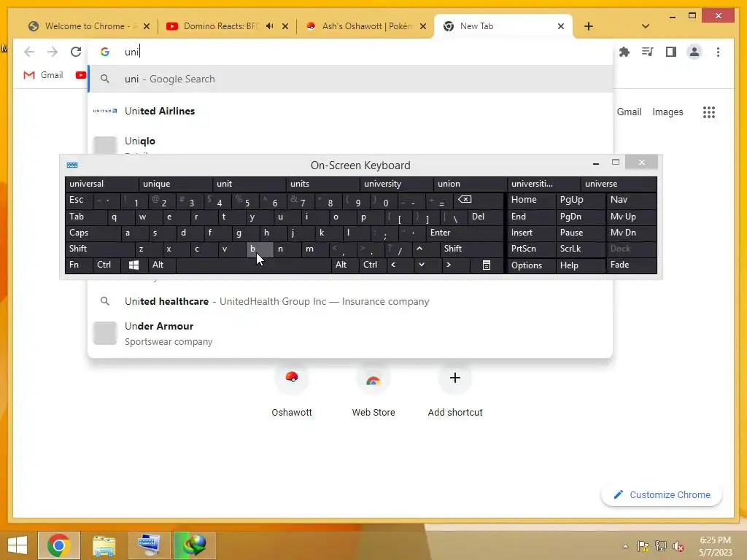Click the Action Center flag tray icon

[x=643, y=546]
